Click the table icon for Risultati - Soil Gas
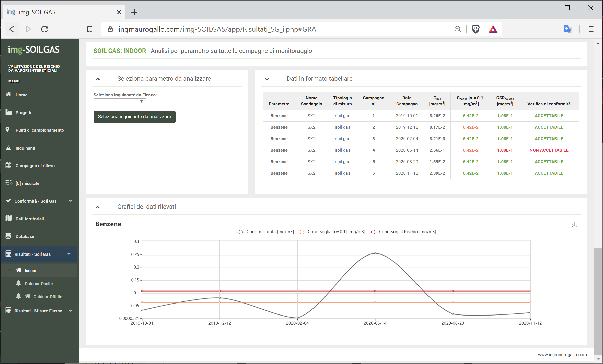This screenshot has height=364, width=603. pos(8,254)
